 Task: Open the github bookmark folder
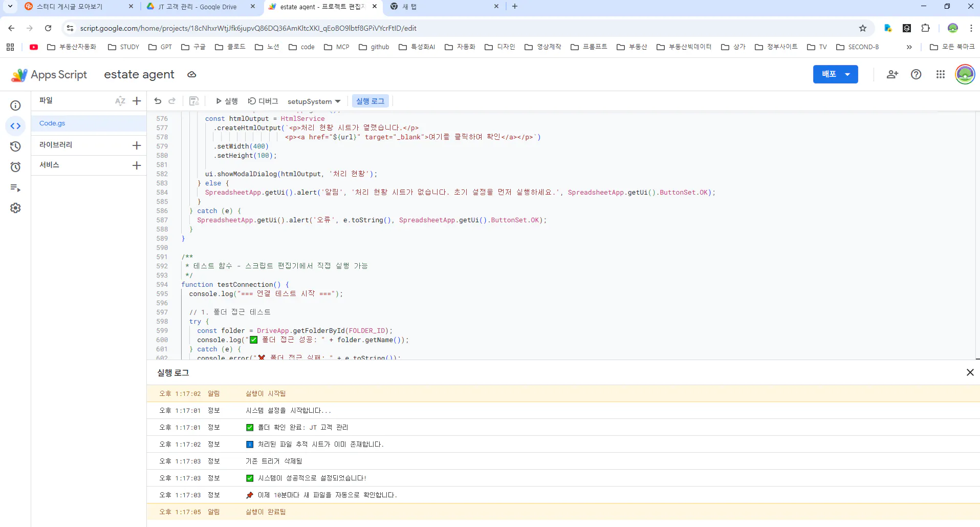coord(374,47)
